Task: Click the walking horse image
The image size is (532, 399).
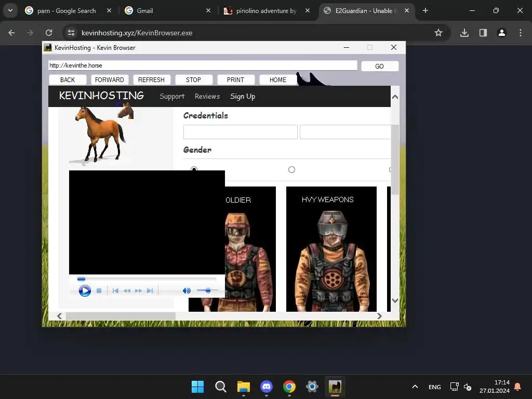Action: 99,135
